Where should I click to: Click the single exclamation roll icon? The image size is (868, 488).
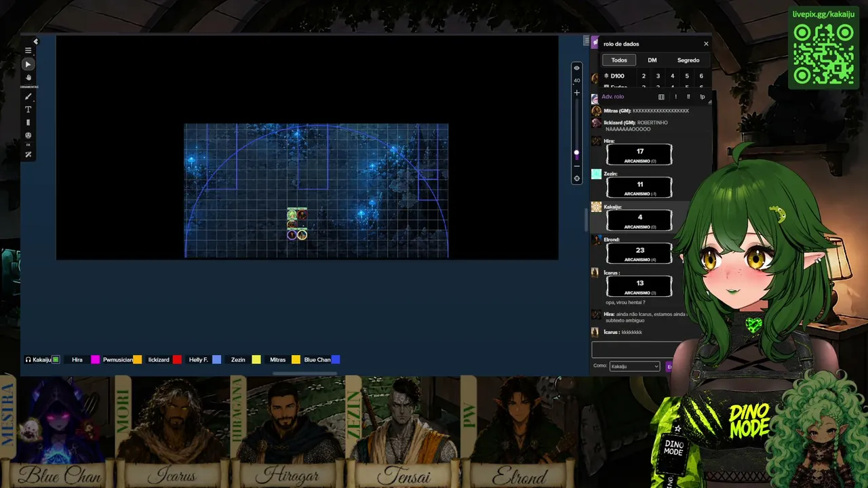click(675, 97)
